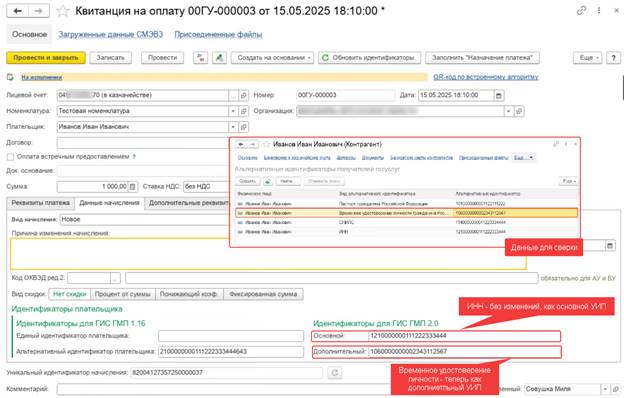Click the Записать button
Screen dimensions: 624x398
(x=111, y=58)
